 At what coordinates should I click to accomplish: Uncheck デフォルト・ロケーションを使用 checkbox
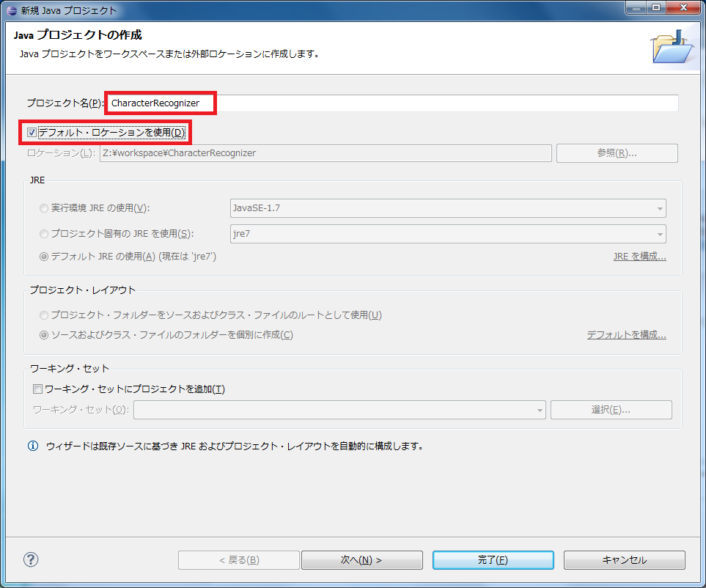[32, 133]
